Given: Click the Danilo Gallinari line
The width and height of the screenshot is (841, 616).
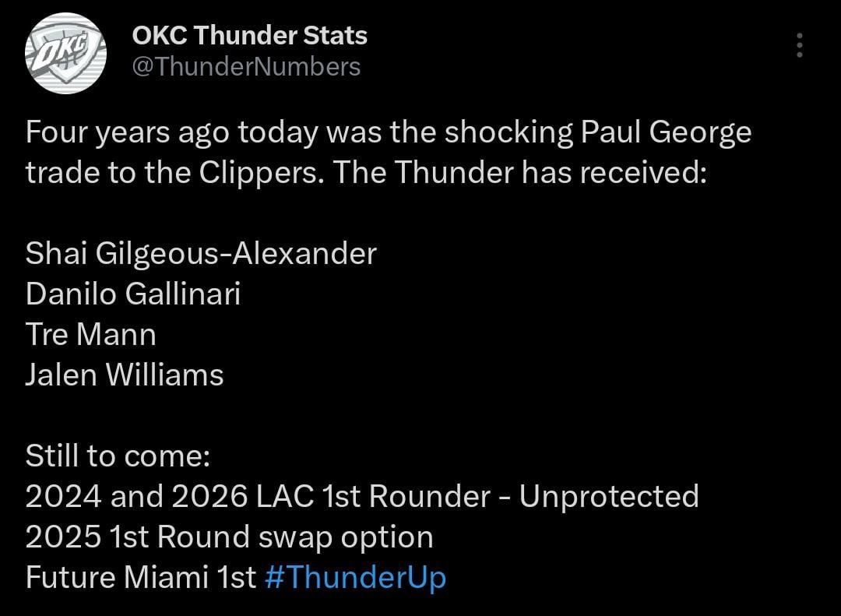Looking at the screenshot, I should (133, 294).
